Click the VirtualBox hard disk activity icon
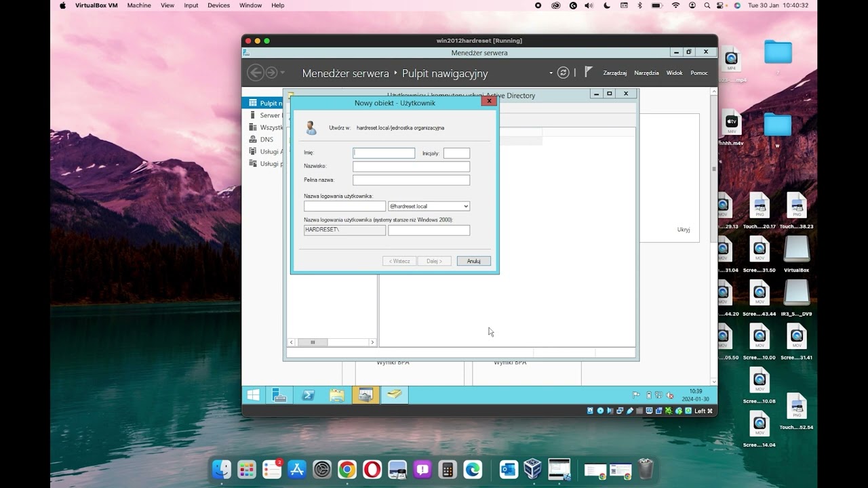The width and height of the screenshot is (868, 488). [590, 411]
